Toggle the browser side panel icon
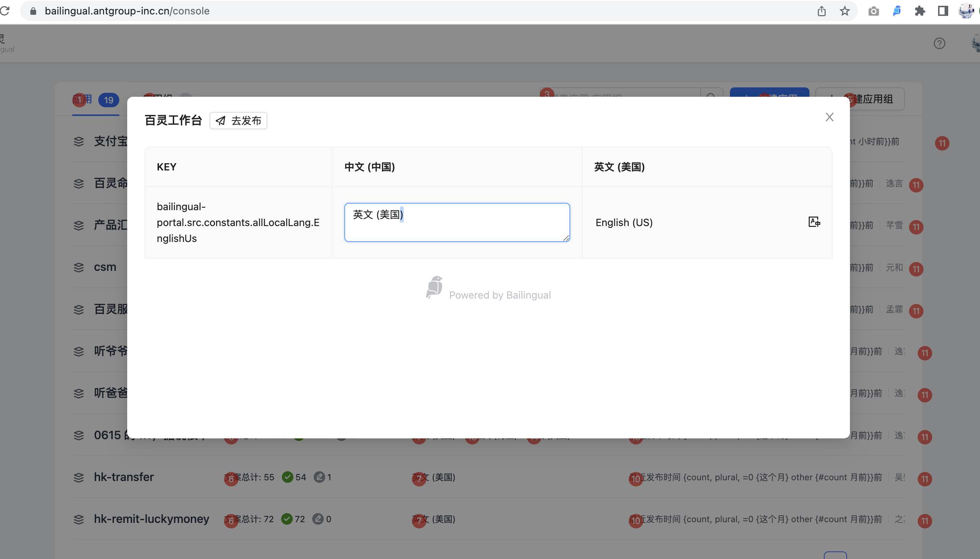Viewport: 980px width, 559px height. [x=942, y=11]
